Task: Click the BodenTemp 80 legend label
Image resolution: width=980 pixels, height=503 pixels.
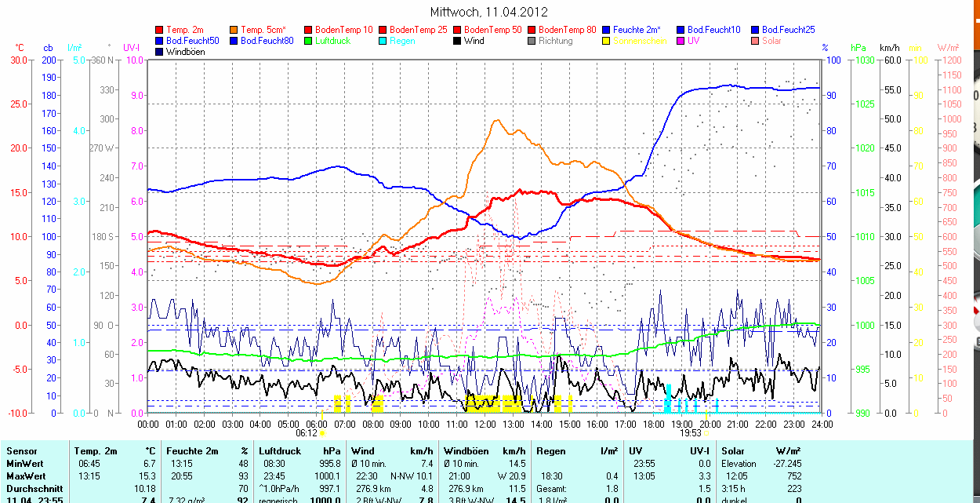Action: pos(567,30)
